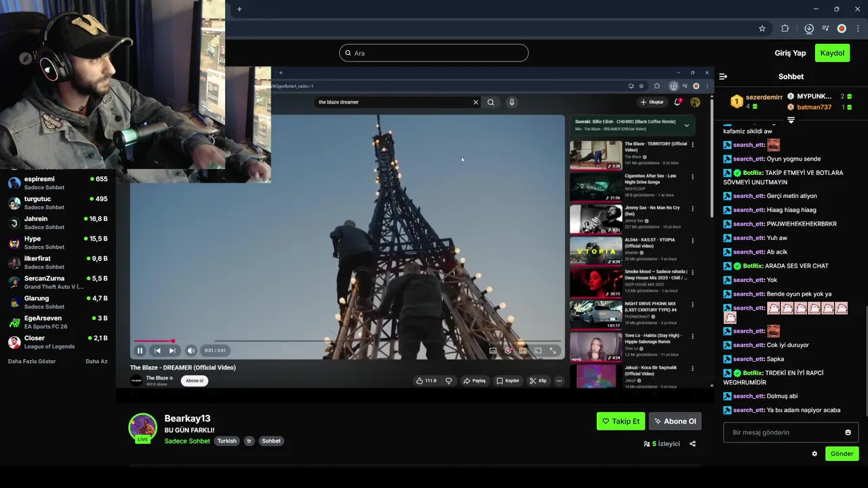Viewport: 868px width, 488px height.
Task: Expand the gift leaderboard below batman737
Action: click(x=791, y=119)
